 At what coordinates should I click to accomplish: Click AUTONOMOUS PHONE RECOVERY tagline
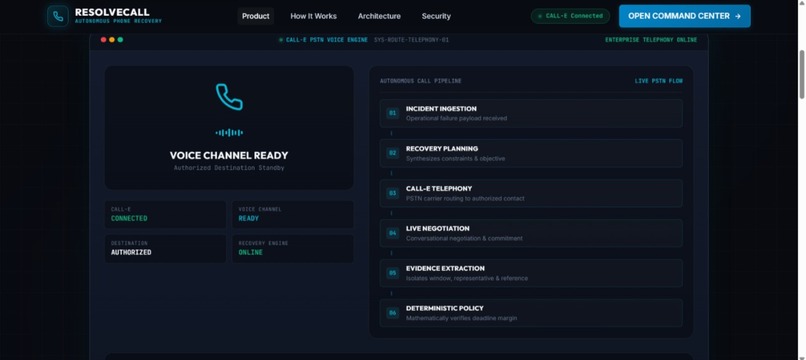[118, 22]
